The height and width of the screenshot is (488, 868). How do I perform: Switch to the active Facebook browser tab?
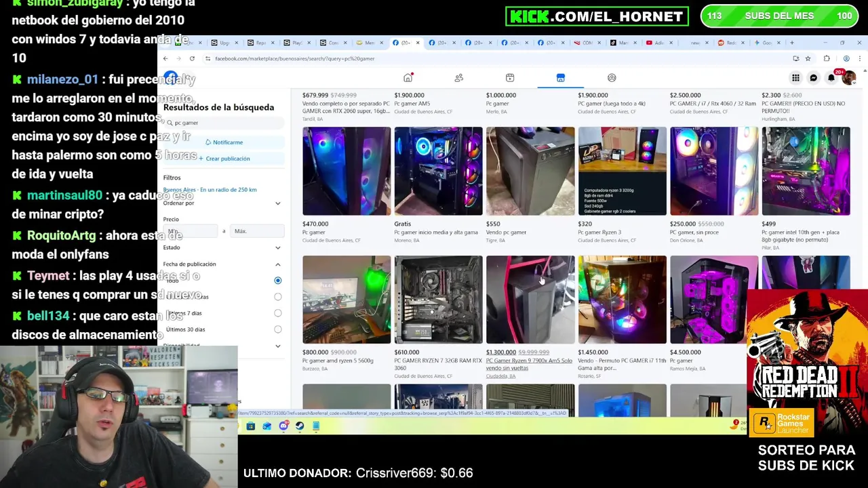406,43
